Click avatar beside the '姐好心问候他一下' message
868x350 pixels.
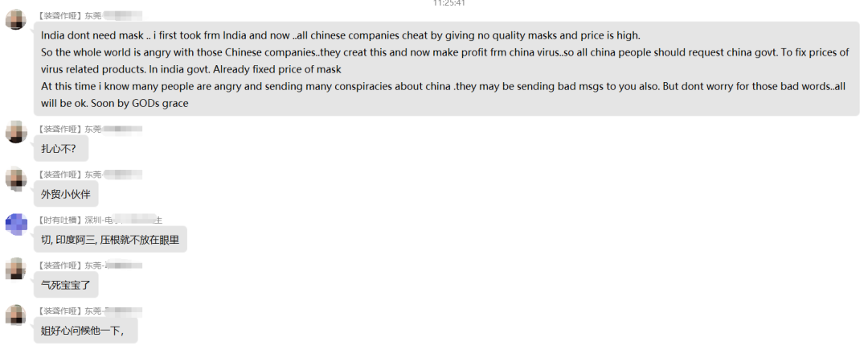pyautogui.click(x=16, y=315)
